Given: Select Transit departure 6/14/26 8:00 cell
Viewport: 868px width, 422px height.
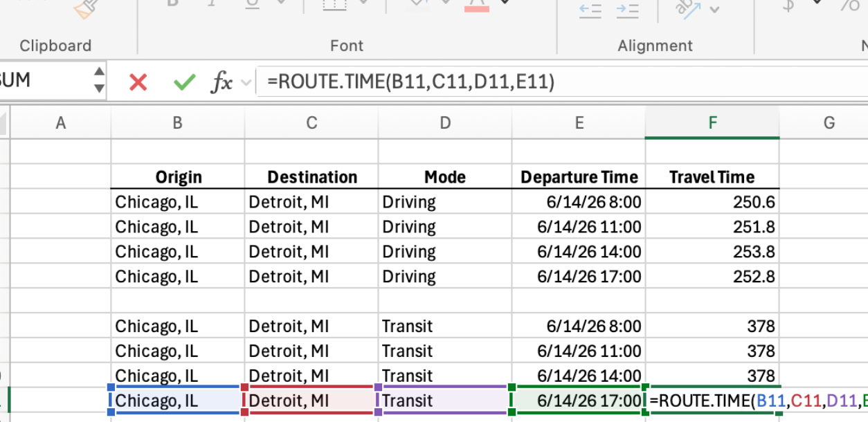Looking at the screenshot, I should click(579, 326).
